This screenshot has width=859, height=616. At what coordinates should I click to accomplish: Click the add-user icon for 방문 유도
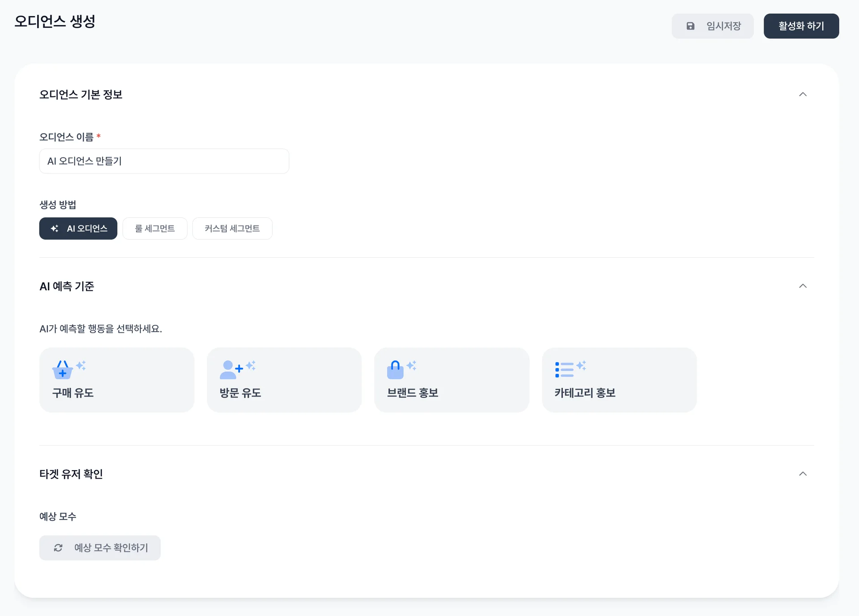point(230,370)
